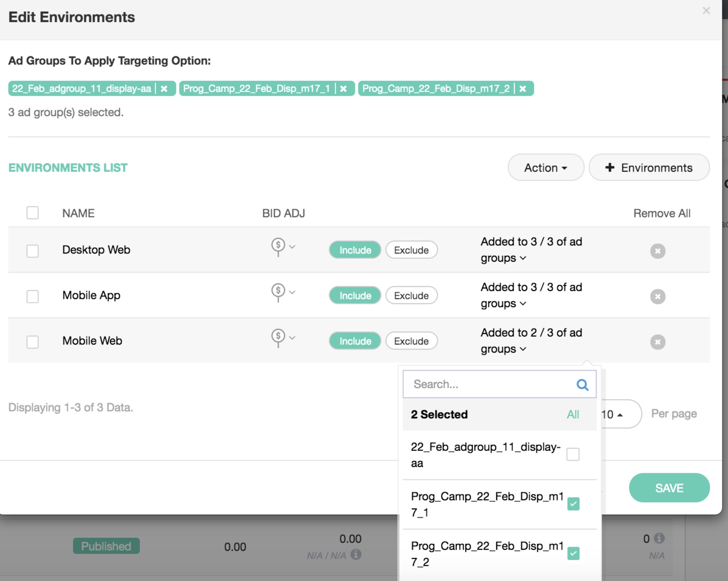This screenshot has height=581, width=728.
Task: Click the SAVE button
Action: (x=669, y=488)
